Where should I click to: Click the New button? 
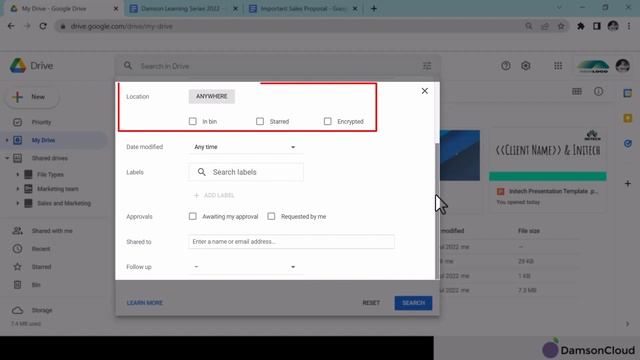[32, 97]
